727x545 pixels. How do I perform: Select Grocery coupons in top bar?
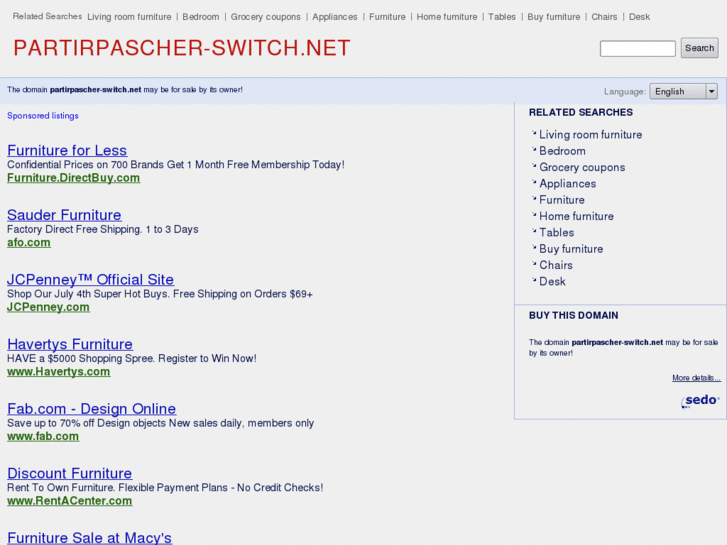266,17
